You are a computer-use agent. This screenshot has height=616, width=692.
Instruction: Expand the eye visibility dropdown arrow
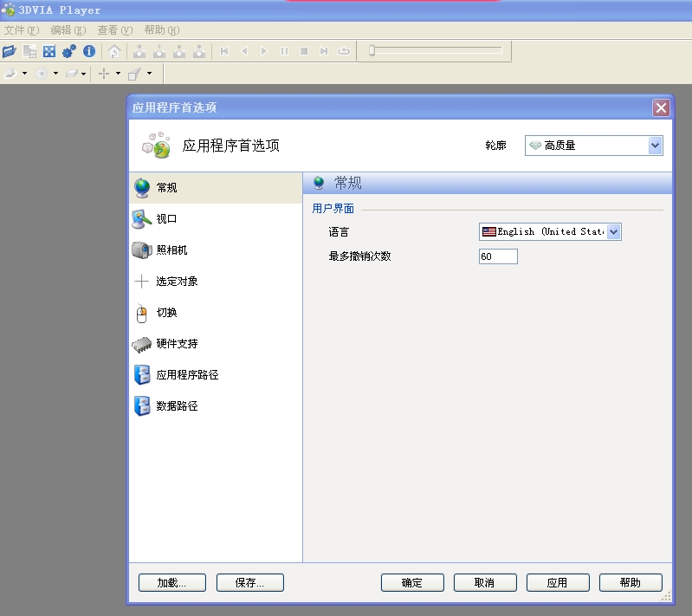pos(55,74)
